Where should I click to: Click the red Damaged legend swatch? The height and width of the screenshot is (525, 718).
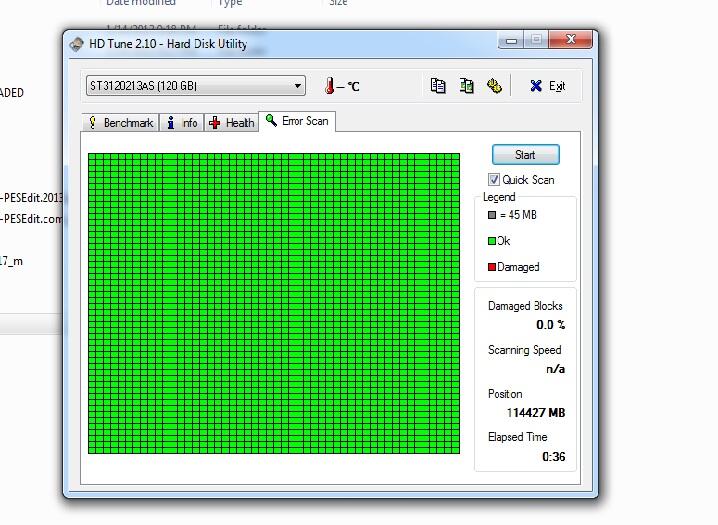pos(492,267)
